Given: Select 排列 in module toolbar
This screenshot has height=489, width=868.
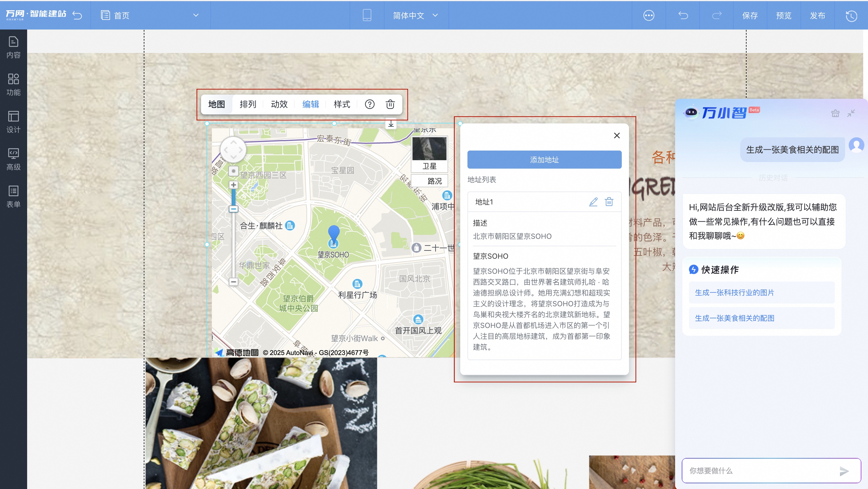Looking at the screenshot, I should click(248, 104).
